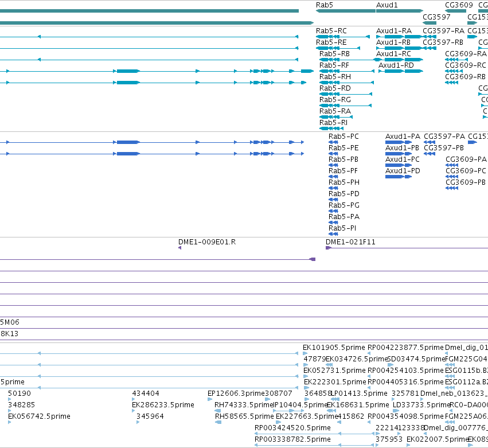Select the CG3609-RB transcript label
488x448 pixels.
tap(465, 77)
